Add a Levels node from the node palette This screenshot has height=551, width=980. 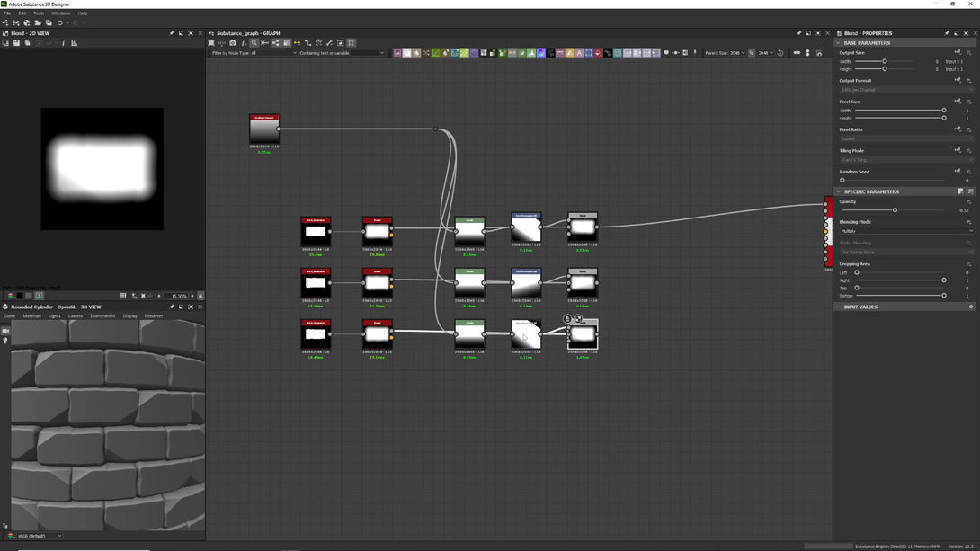pyautogui.click(x=532, y=53)
